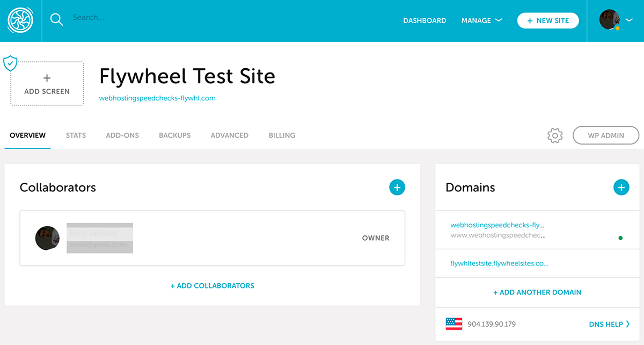Screen dimensions: 644x345
Task: Click the owner's avatar thumbnail
Action: tap(47, 238)
